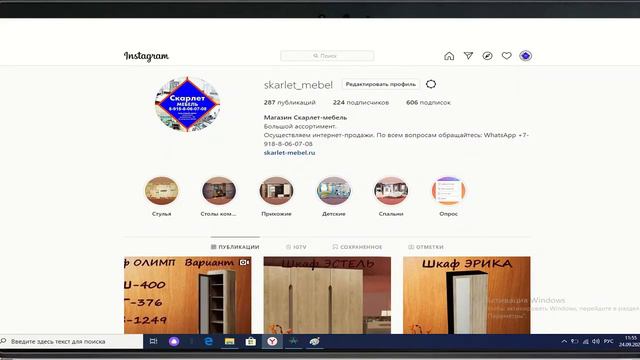Screen dimensions: 640x360
Task: Open the 224 подписчиков followers list
Action: coord(361,102)
